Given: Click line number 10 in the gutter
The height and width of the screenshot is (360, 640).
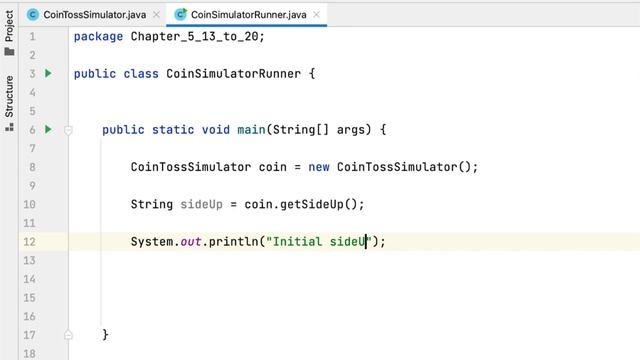Looking at the screenshot, I should pyautogui.click(x=29, y=204).
